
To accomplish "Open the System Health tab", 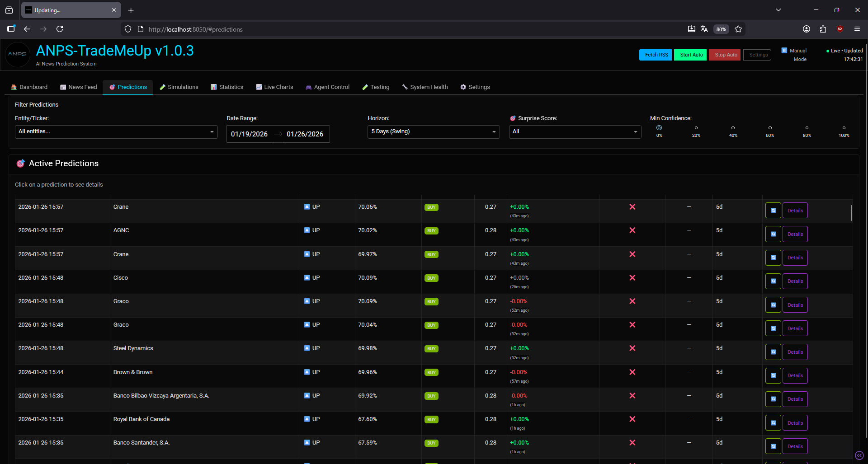I will (x=425, y=87).
